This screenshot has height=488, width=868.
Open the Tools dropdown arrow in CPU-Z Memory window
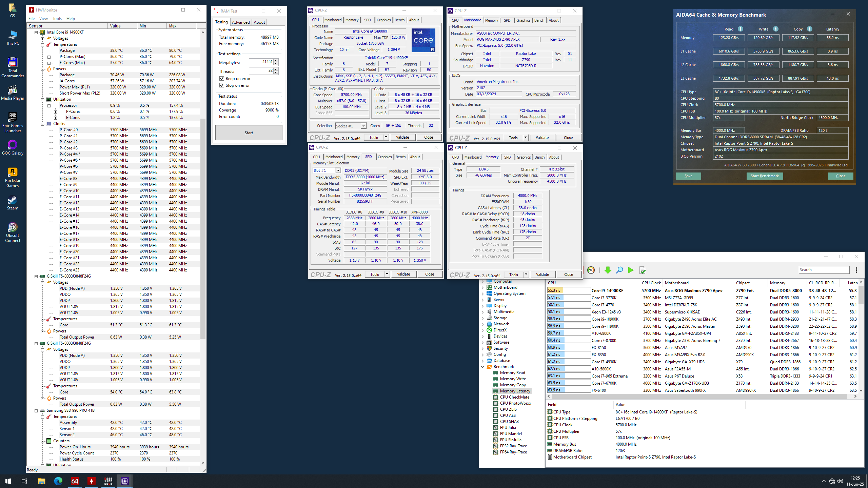tap(526, 274)
